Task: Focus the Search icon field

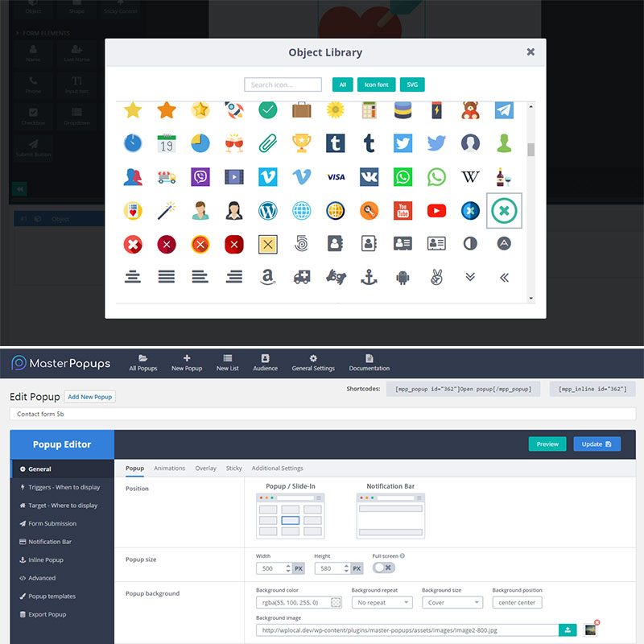Action: pyautogui.click(x=283, y=85)
